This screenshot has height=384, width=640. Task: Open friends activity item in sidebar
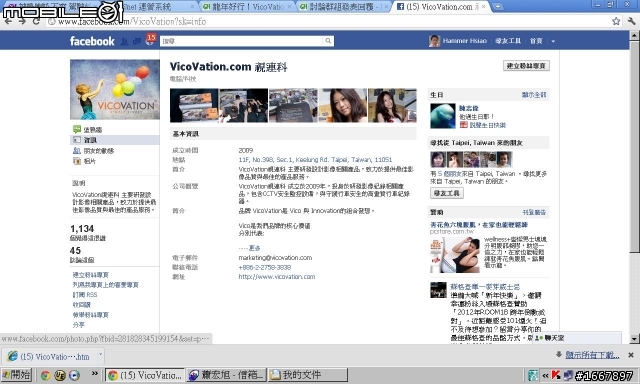93,151
